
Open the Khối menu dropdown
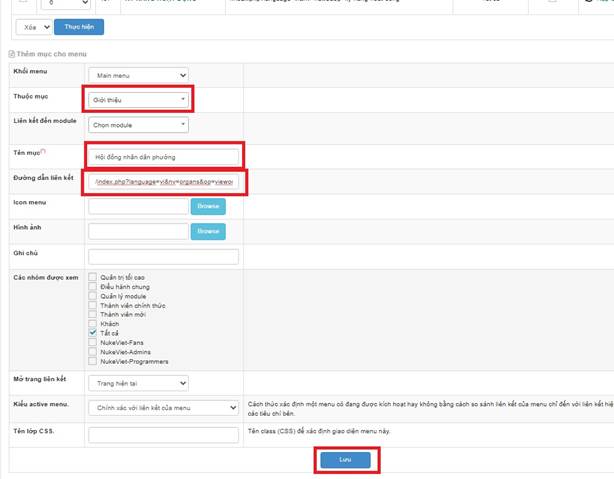pyautogui.click(x=137, y=75)
